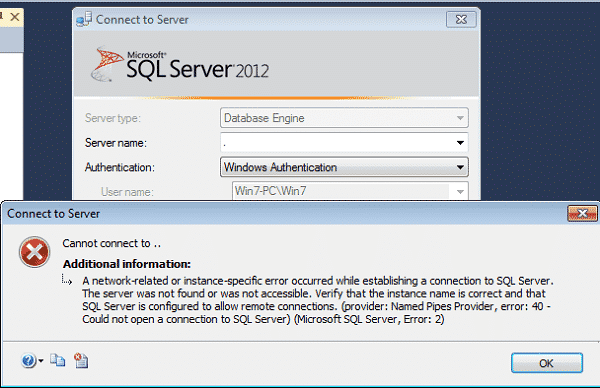
Task: Close the SQL Server login window
Action: (461, 20)
